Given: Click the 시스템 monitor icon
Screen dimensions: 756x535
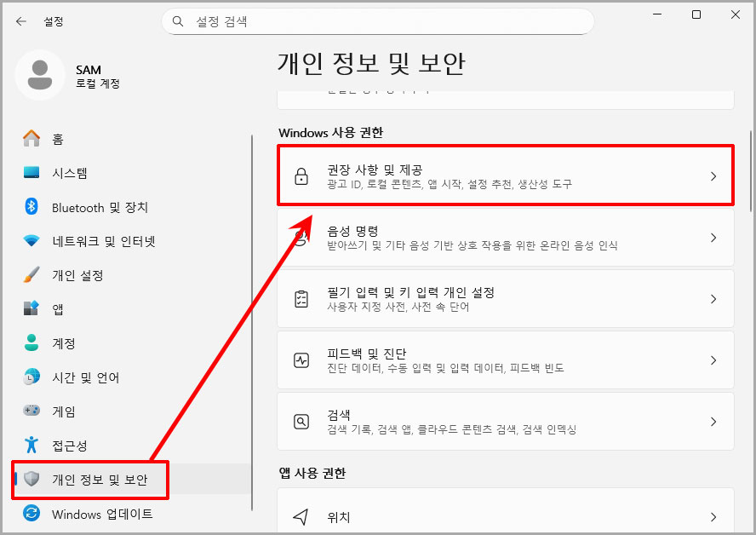Looking at the screenshot, I should tap(31, 173).
